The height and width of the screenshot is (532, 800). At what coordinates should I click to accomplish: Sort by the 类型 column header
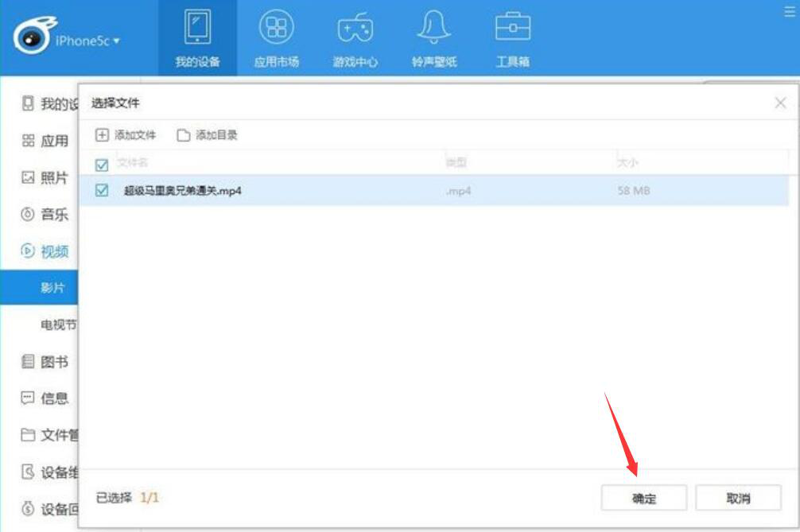coord(456,163)
